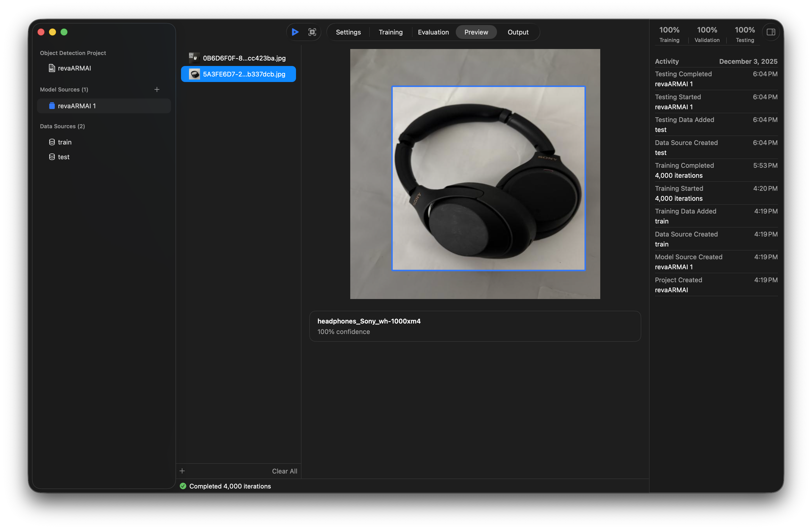Click the December 3, 2025 activity date
Image resolution: width=812 pixels, height=530 pixels.
coord(748,61)
